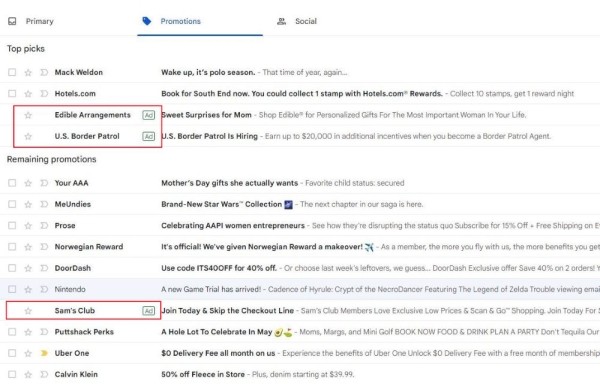
Task: Tick the MeUndies email checkbox
Action: pos(12,204)
